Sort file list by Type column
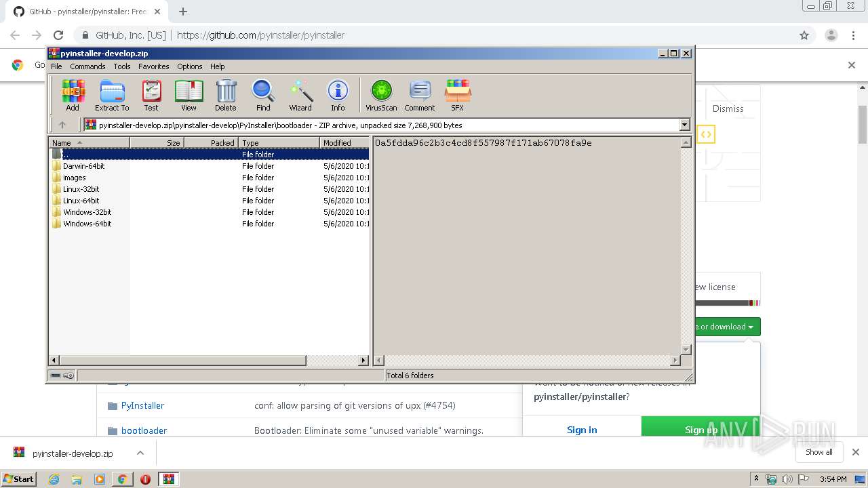Viewport: 868px width, 488px height. coord(279,142)
